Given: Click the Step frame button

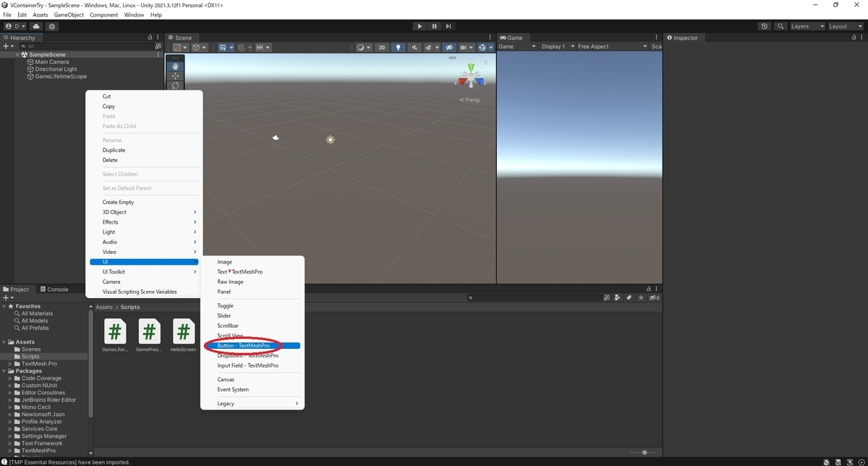Looking at the screenshot, I should 448,26.
